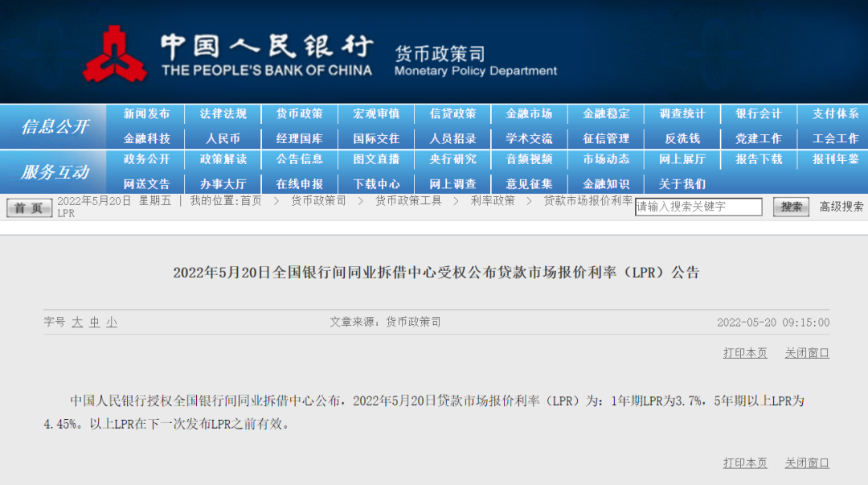Open the 货币政策 navigation item
Image resolution: width=868 pixels, height=485 pixels.
coord(299,114)
